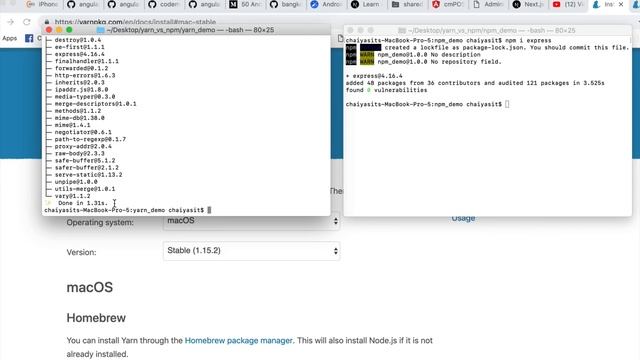Switch to the 50 An Medium tab
This screenshot has width=640, height=360.
coord(245,4)
